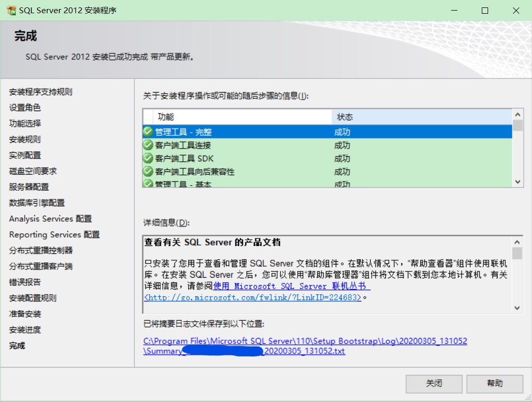Viewport: 532px width, 402px height.
Task: Click green check icon beside 客户端工具连接
Action: click(x=148, y=145)
